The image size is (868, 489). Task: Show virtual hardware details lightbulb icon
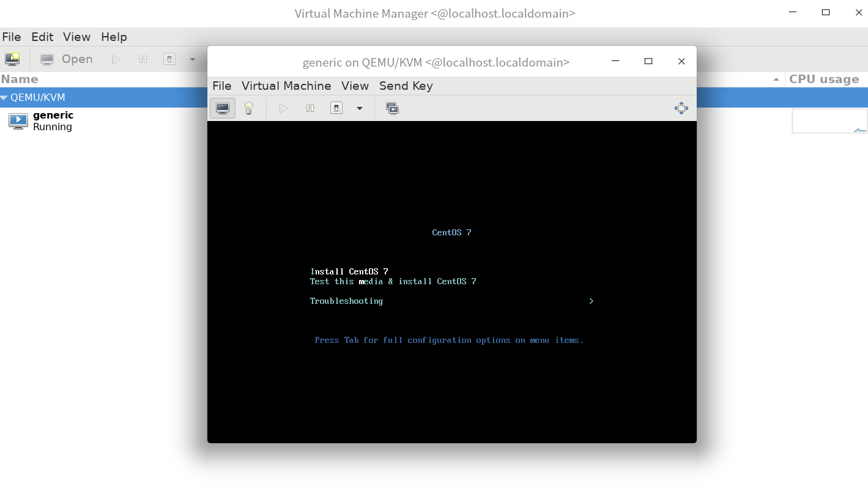[248, 108]
